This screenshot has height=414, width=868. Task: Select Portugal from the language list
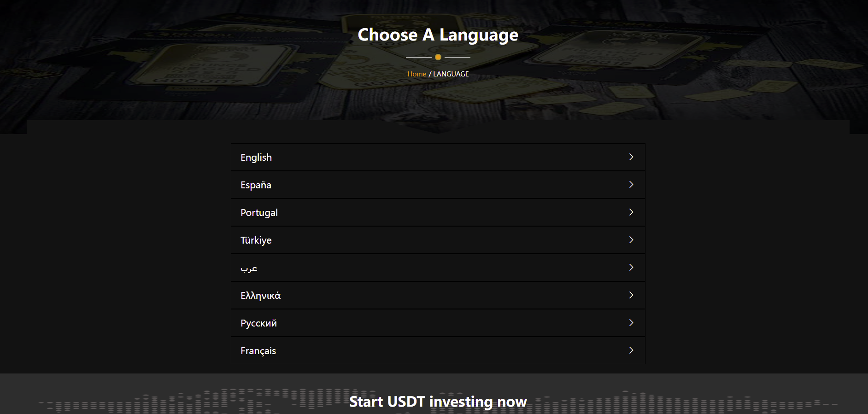coord(259,213)
